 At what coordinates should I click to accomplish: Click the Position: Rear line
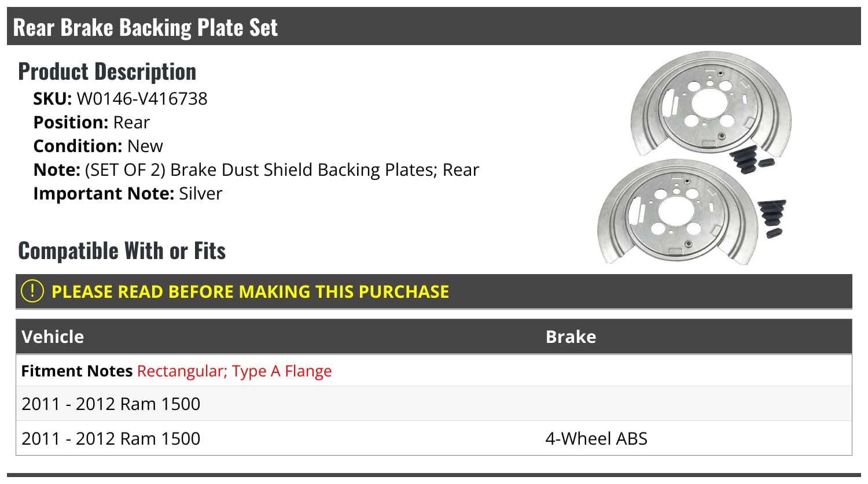click(x=91, y=123)
